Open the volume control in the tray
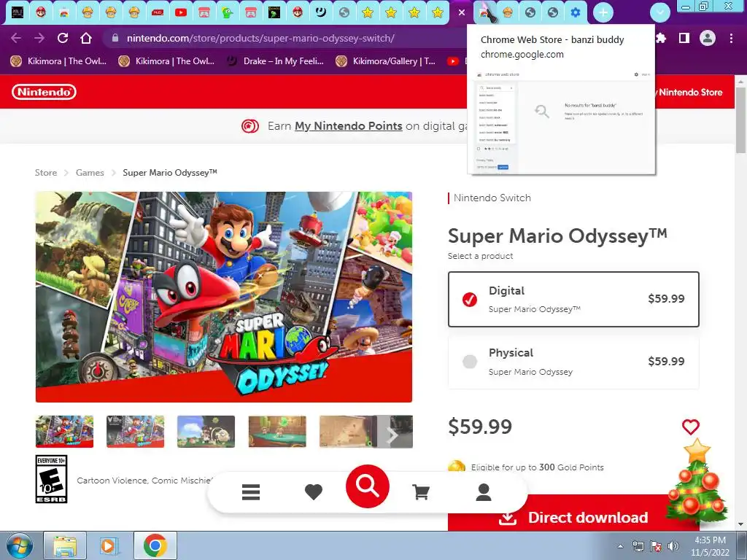The image size is (747, 560). (673, 546)
